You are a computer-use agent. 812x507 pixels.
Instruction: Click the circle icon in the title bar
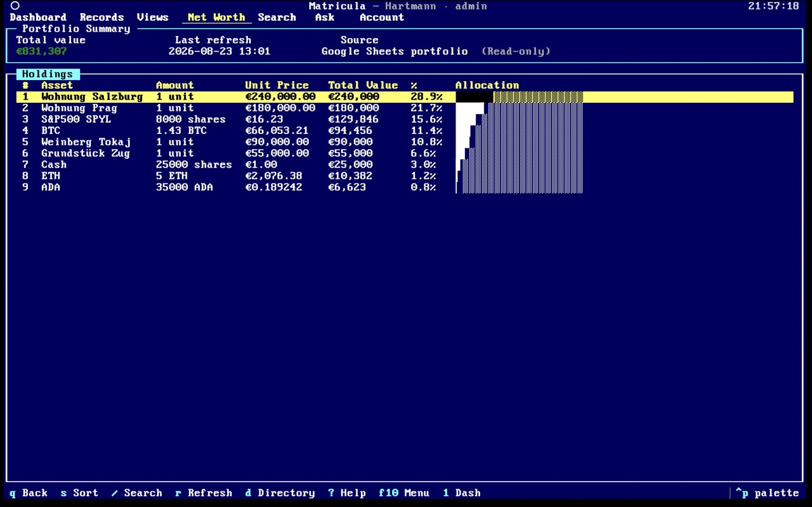[x=15, y=6]
